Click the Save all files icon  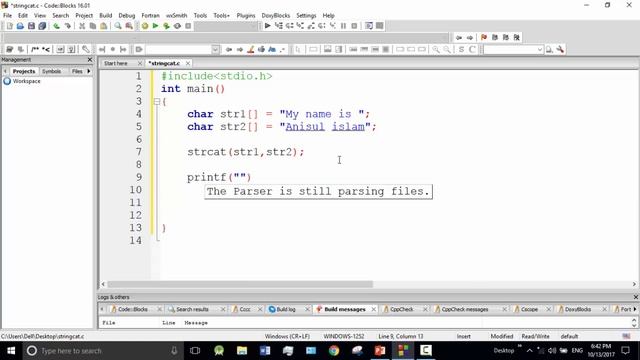pos(42,26)
